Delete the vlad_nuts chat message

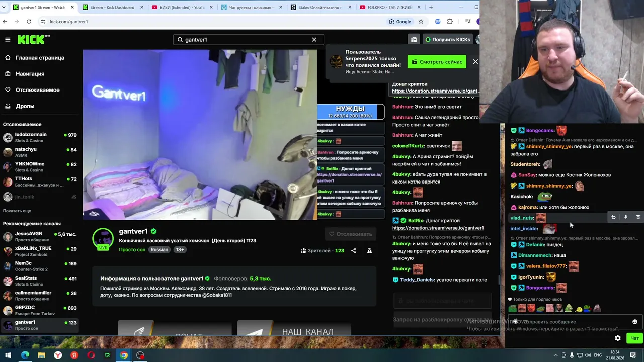pyautogui.click(x=638, y=217)
